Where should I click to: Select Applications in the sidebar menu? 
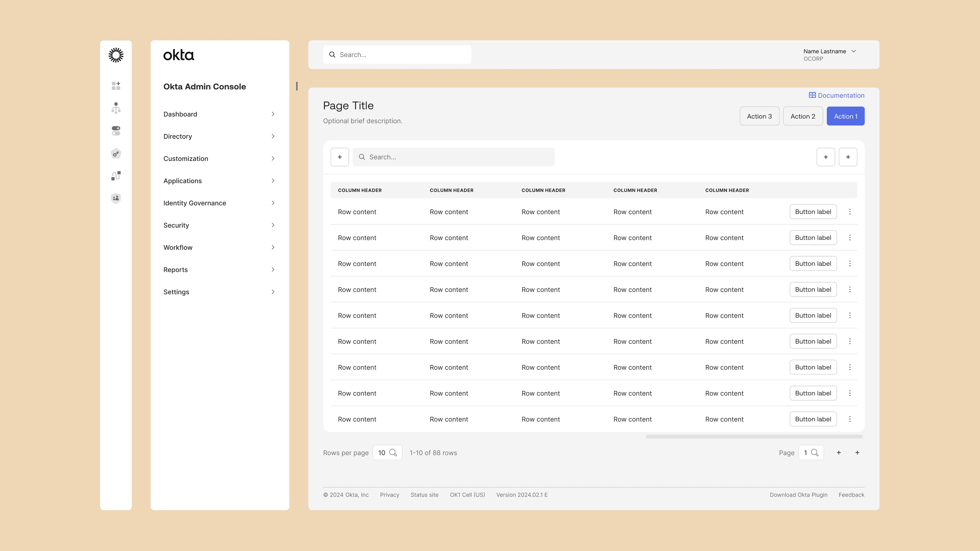183,181
